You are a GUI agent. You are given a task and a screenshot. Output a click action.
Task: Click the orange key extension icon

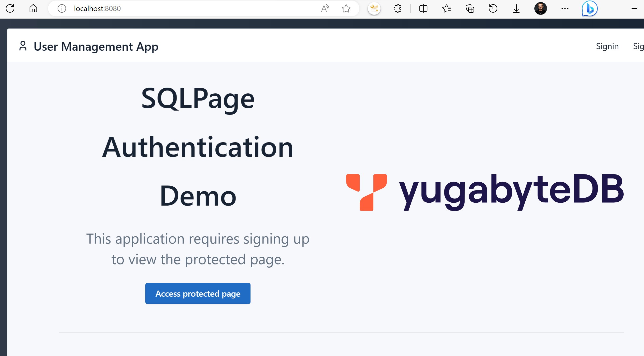[x=374, y=8]
